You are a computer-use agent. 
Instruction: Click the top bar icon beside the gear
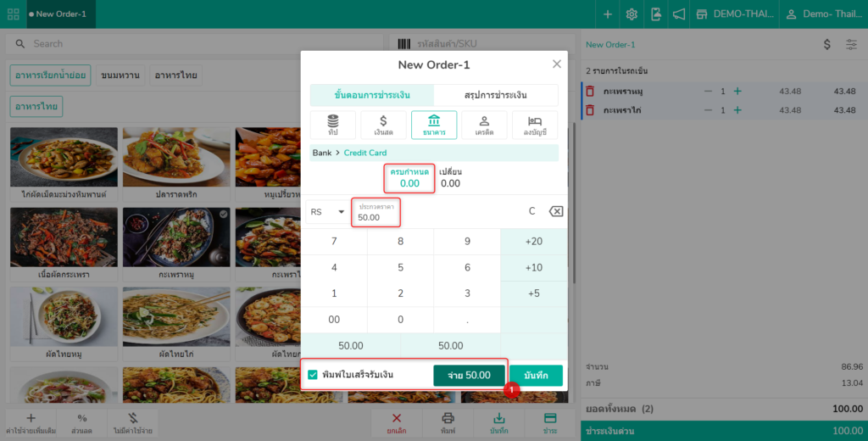point(655,14)
